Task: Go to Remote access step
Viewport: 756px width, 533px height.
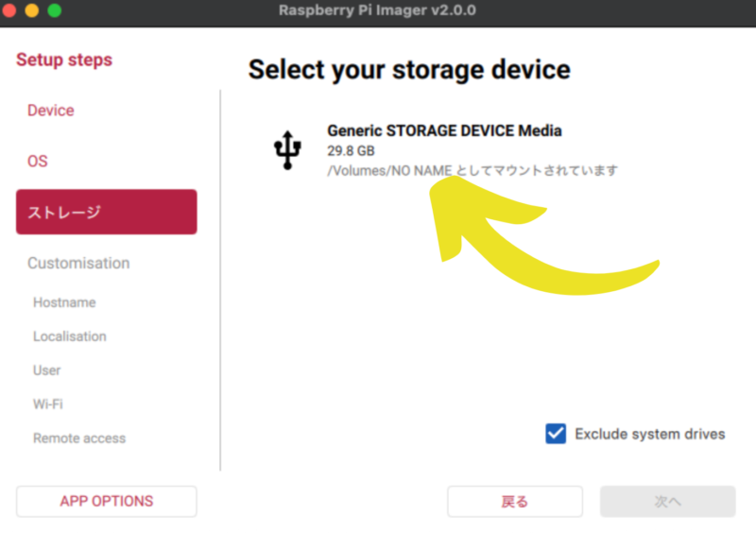Action: coord(79,438)
